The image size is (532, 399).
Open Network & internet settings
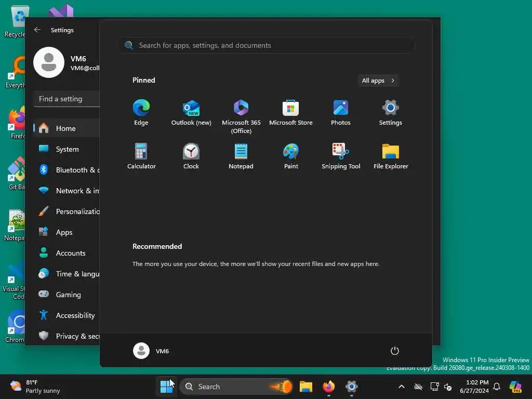(x=67, y=190)
